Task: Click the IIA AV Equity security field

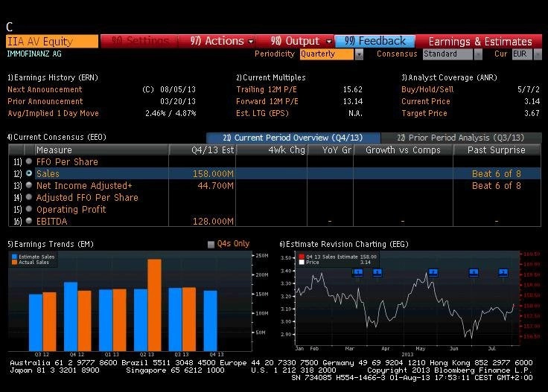Action: point(52,41)
